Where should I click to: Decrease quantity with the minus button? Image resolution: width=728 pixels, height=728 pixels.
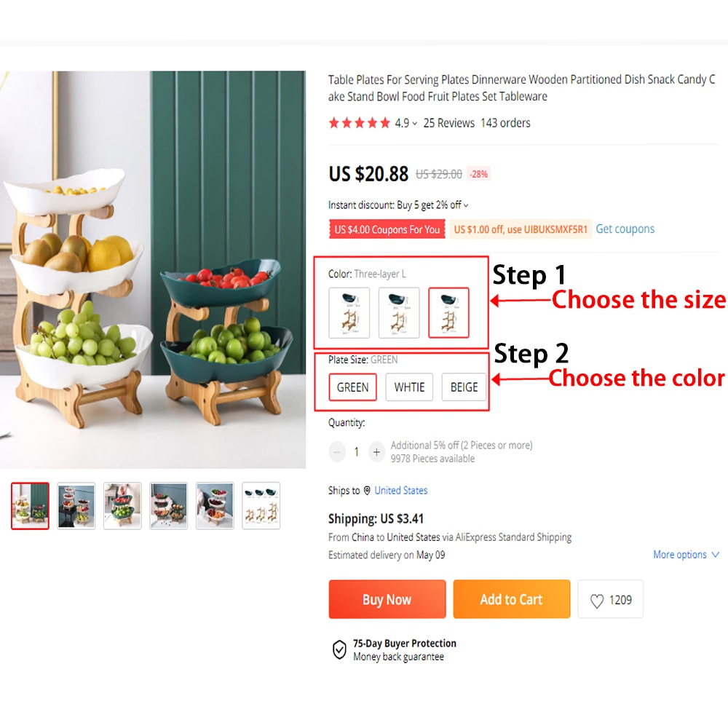337,452
